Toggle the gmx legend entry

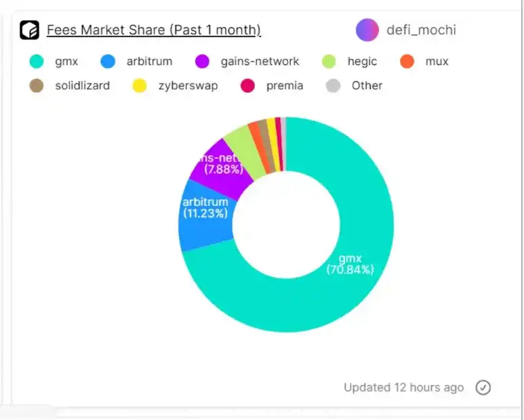point(54,62)
